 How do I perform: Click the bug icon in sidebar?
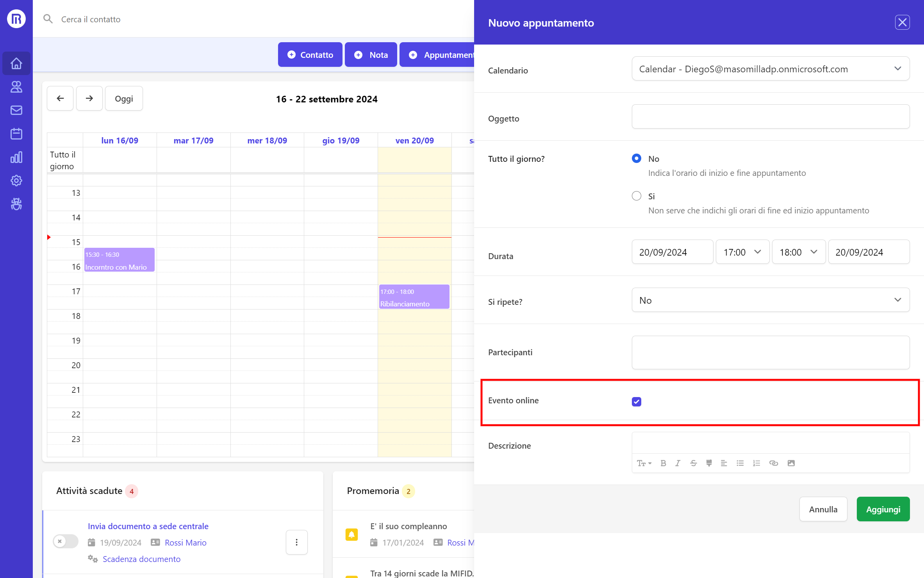[x=16, y=204]
